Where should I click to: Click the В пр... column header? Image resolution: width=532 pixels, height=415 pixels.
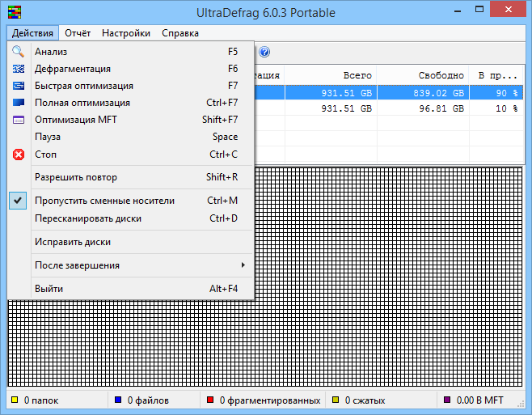[x=497, y=75]
